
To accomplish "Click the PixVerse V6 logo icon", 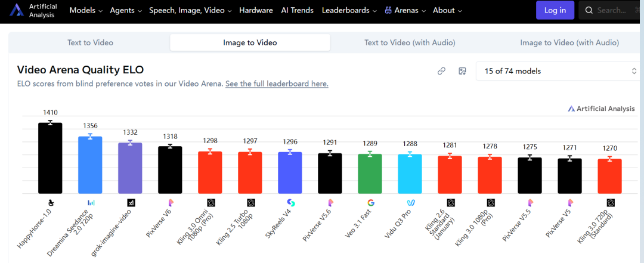I will click(x=171, y=203).
